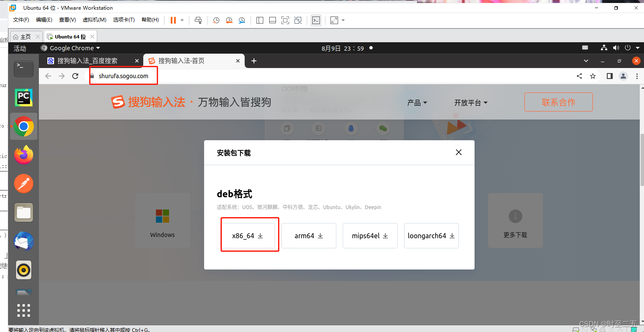
Task: Toggle Chrome side panel
Action: click(610, 76)
